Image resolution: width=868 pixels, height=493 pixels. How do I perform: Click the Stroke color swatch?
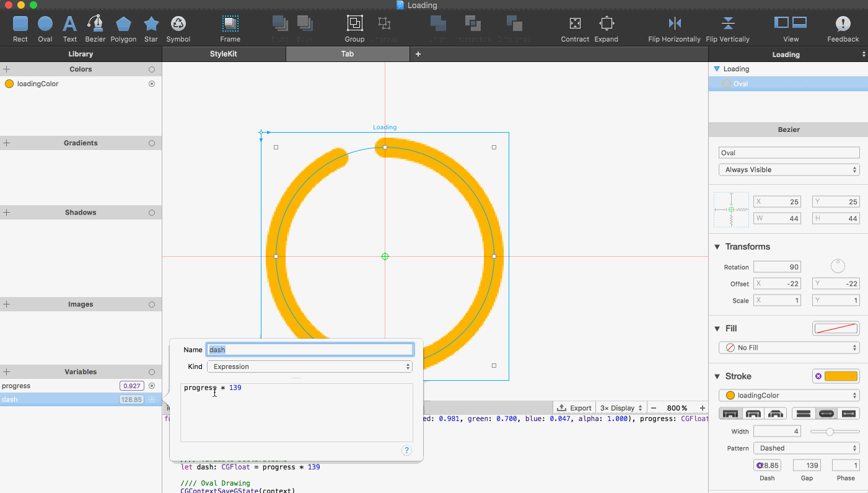pos(841,376)
